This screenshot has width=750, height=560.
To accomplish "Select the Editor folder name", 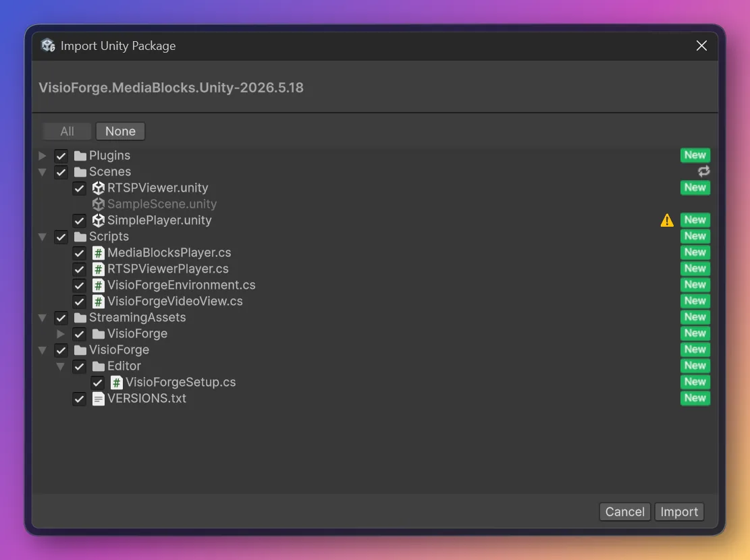I will [124, 366].
